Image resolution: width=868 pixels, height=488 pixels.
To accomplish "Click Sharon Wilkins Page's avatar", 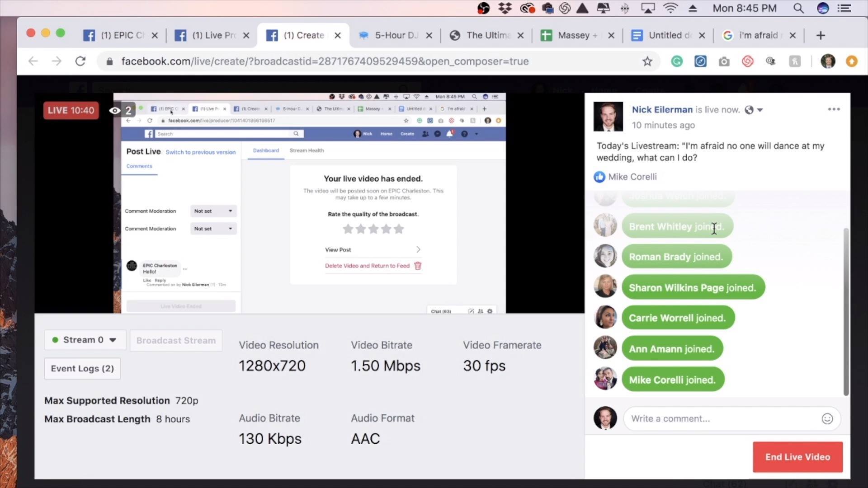I will pos(605,287).
